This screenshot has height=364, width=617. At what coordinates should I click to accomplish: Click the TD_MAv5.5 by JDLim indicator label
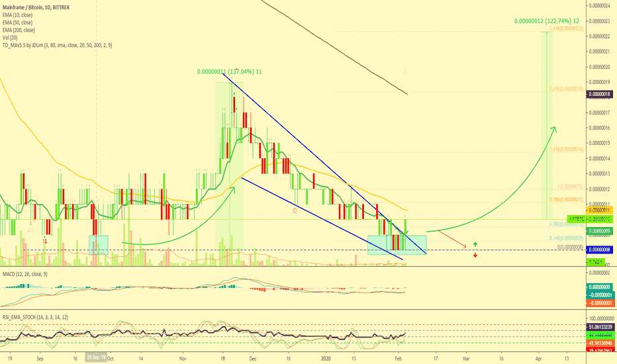[x=57, y=45]
